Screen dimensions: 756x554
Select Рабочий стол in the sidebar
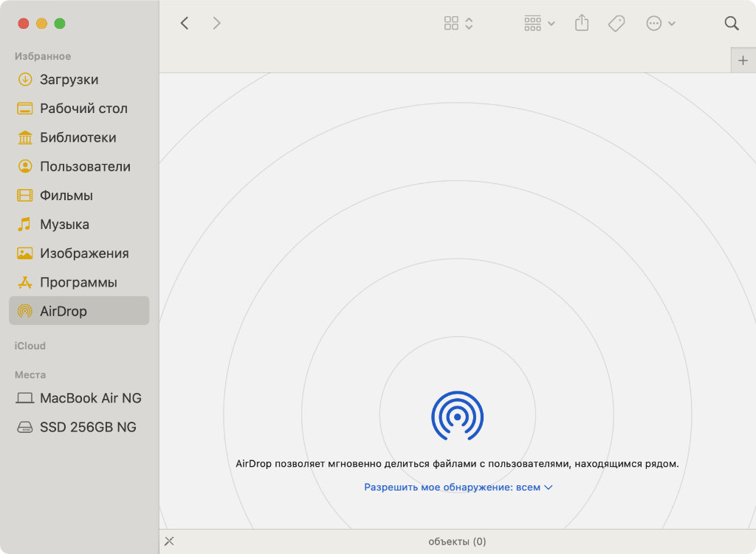click(83, 108)
